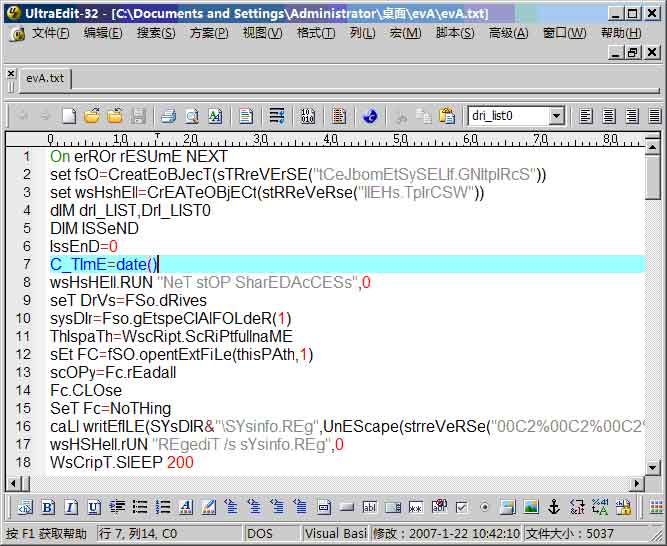Insert HTML password field ** icon
The height and width of the screenshot is (546, 667).
pos(416,507)
